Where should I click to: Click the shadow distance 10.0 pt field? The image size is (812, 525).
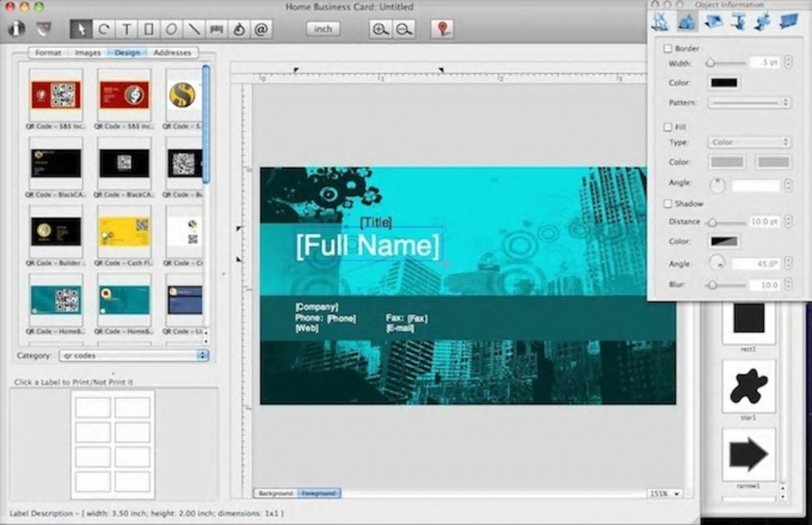pos(764,221)
